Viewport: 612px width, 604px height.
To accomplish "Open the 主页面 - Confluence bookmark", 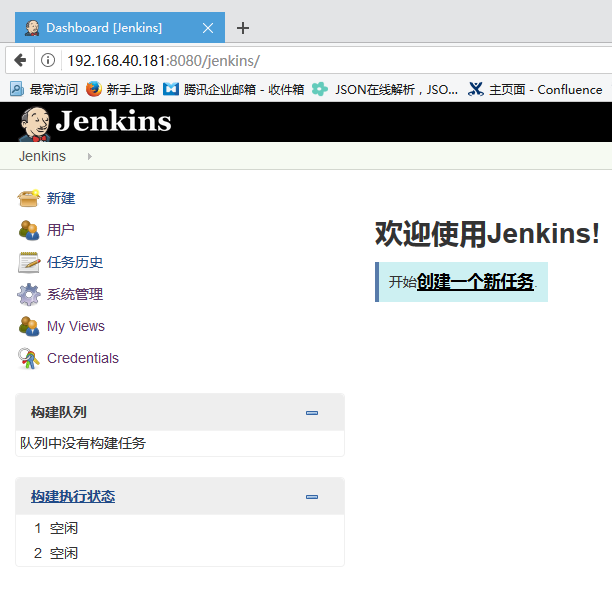I will pyautogui.click(x=535, y=89).
